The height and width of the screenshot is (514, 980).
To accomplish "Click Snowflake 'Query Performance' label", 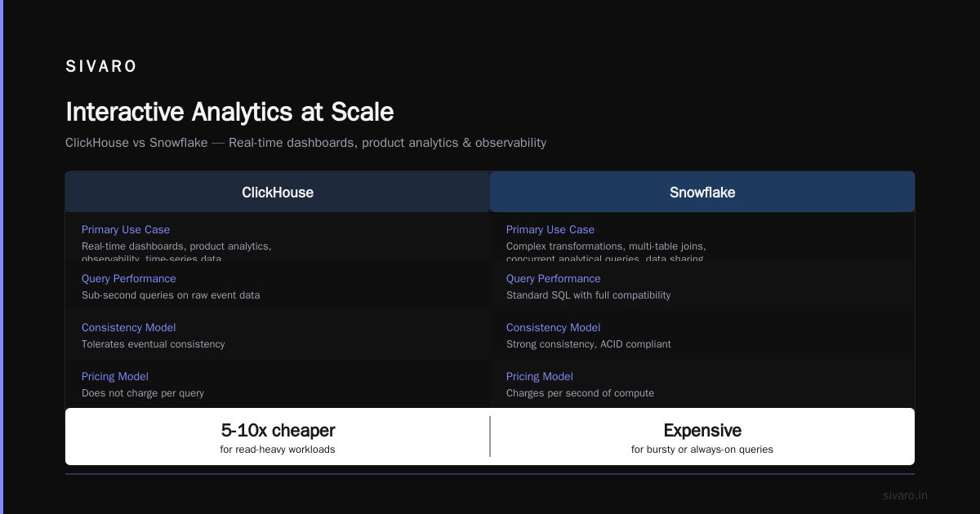I will (x=554, y=279).
